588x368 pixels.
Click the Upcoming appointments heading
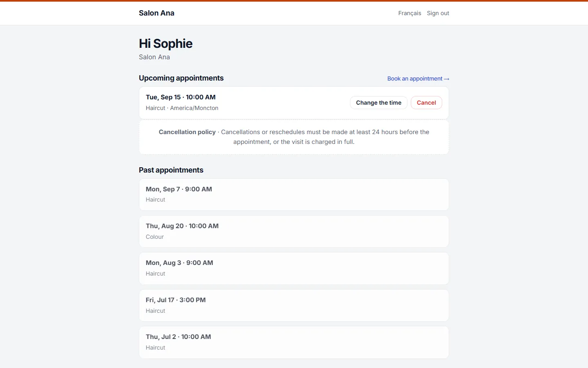[x=181, y=78]
